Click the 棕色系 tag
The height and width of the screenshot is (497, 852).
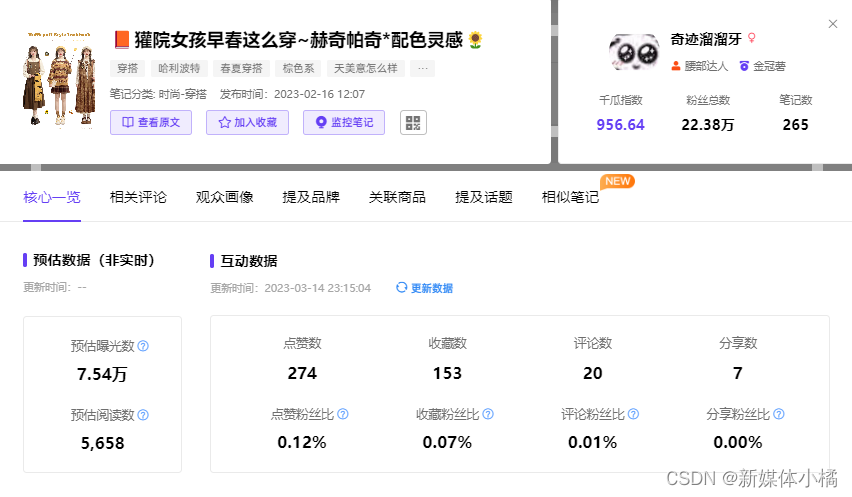[x=298, y=68]
